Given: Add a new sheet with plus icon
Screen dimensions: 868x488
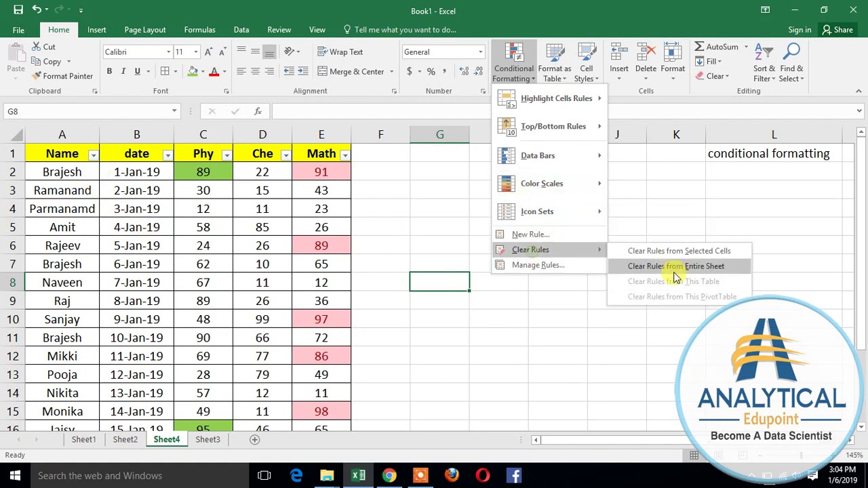Looking at the screenshot, I should pyautogui.click(x=255, y=439).
